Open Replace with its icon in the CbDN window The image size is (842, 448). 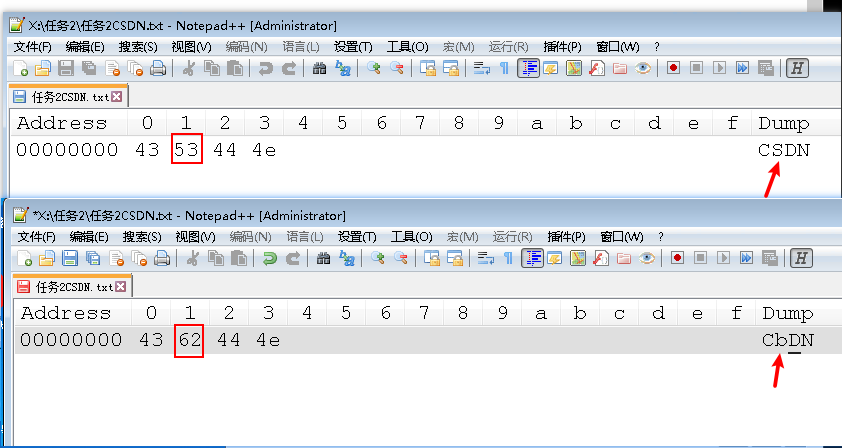347,258
